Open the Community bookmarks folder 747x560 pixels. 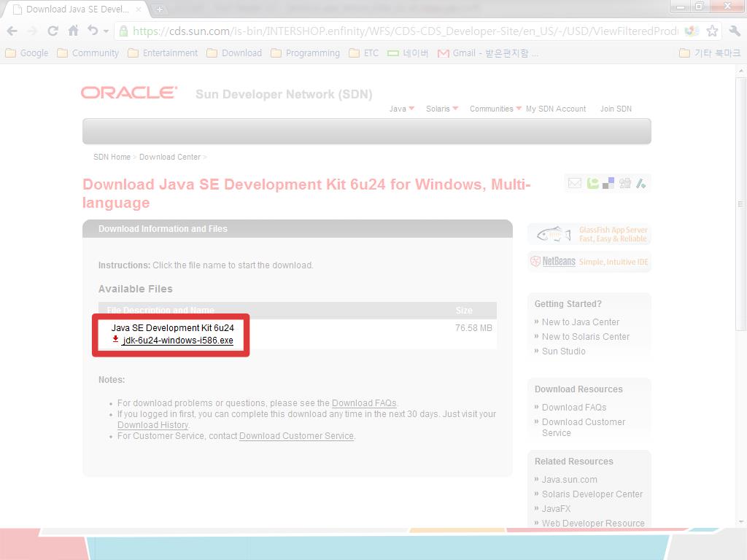click(x=88, y=52)
